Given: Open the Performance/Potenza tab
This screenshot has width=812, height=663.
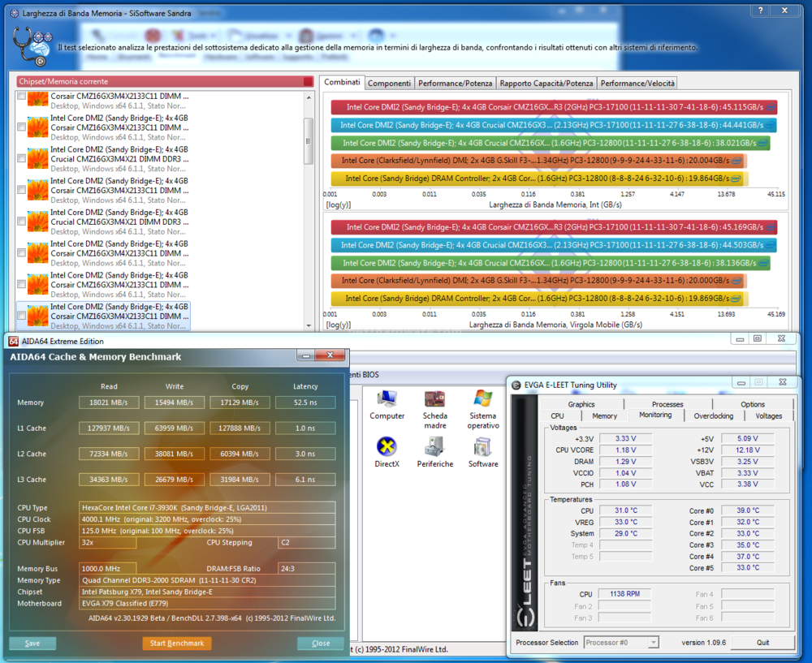Looking at the screenshot, I should click(456, 84).
